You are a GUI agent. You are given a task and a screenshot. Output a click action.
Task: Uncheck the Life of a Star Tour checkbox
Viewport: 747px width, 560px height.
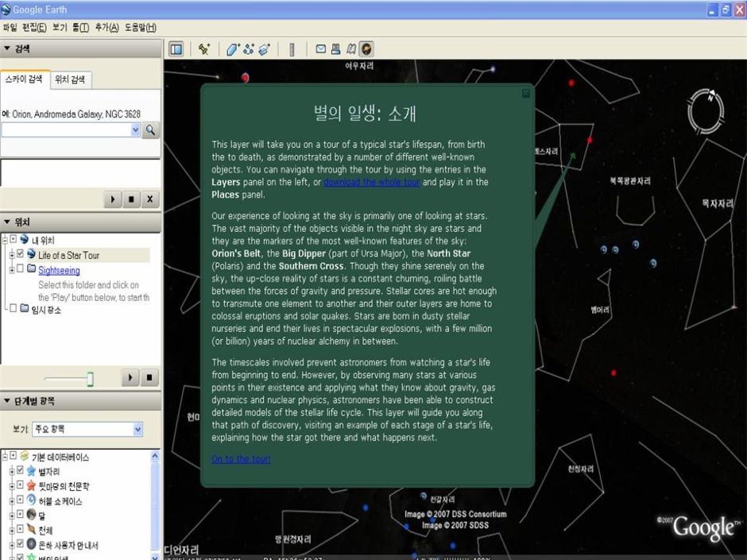click(20, 254)
